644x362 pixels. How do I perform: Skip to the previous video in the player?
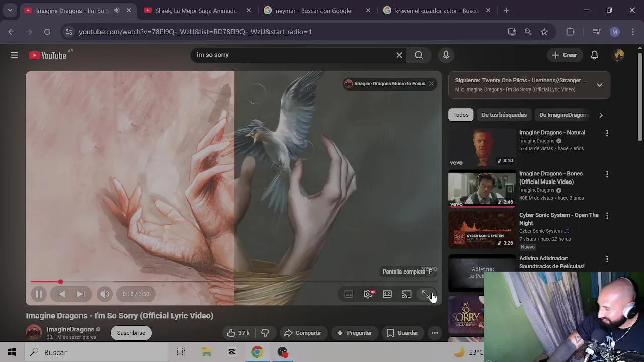(61, 294)
